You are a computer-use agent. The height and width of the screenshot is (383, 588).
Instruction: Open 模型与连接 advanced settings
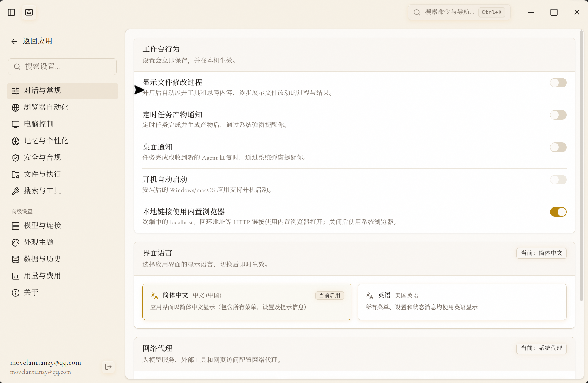coord(62,226)
